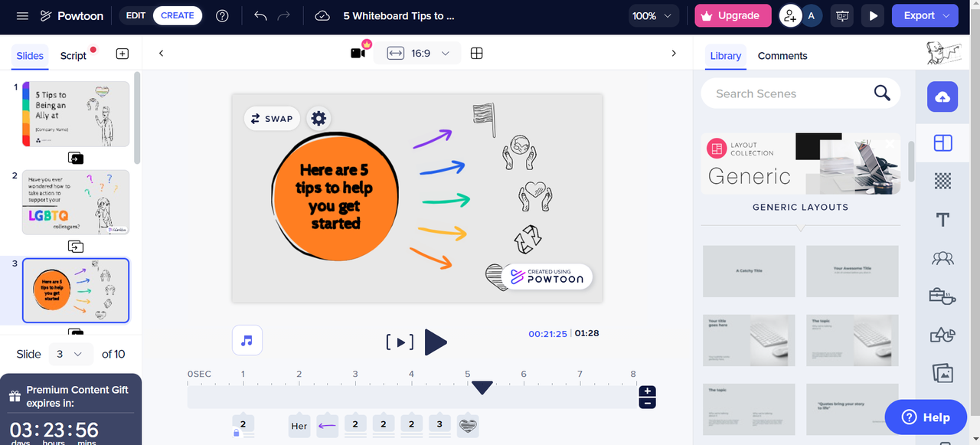Zoom out timeline with minus button
980x445 pixels.
pyautogui.click(x=648, y=403)
